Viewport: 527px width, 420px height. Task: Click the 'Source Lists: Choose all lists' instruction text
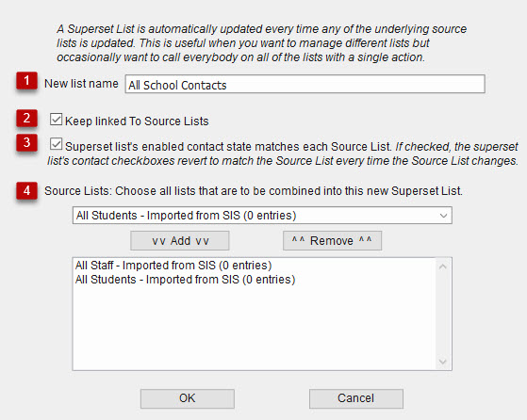tap(254, 191)
